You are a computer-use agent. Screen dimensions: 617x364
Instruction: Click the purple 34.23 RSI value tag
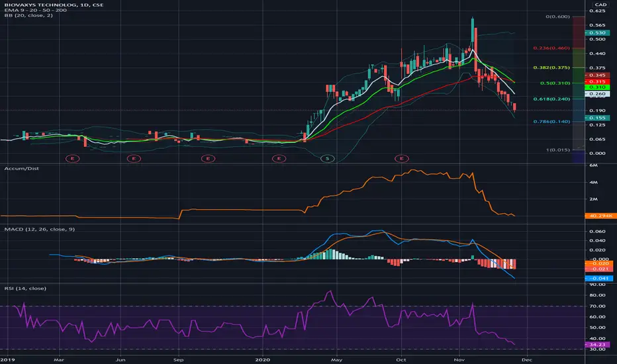(x=597, y=344)
